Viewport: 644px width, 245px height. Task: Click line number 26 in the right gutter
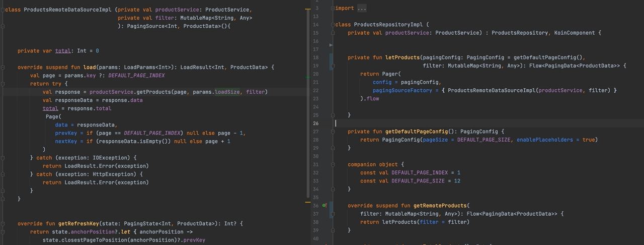click(x=315, y=124)
